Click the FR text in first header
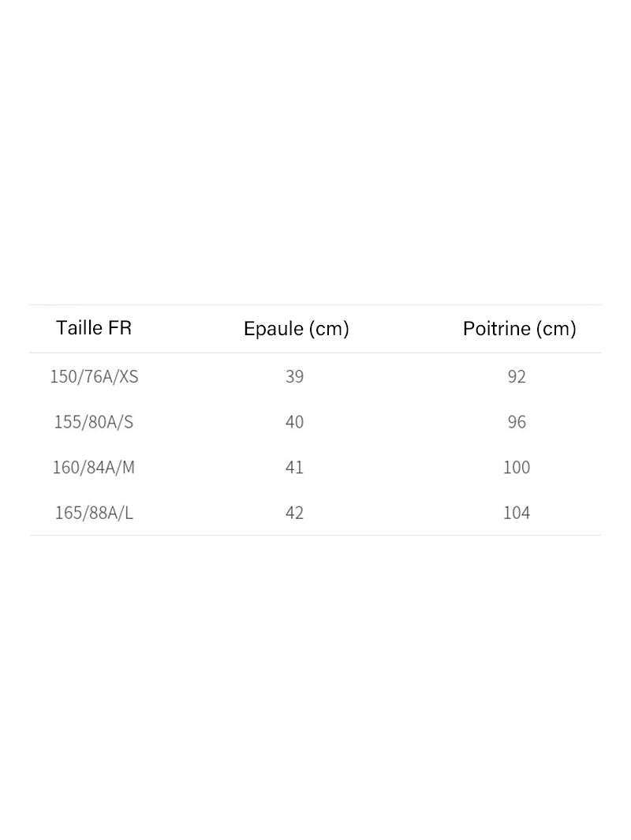 (x=120, y=328)
